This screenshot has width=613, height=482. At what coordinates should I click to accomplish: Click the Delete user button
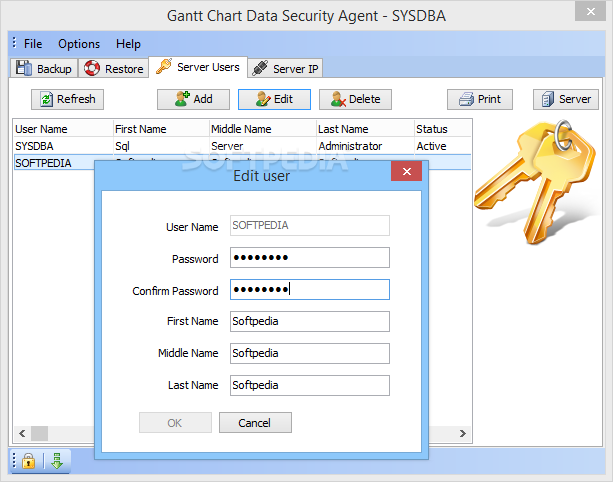point(355,99)
